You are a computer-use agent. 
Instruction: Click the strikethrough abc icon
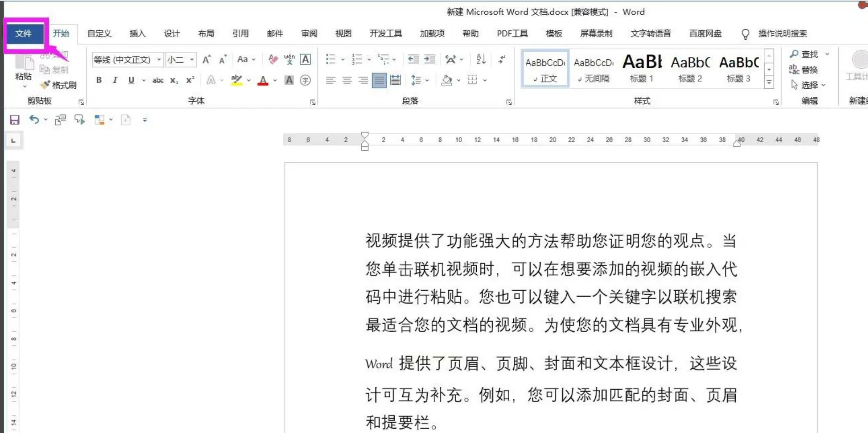pyautogui.click(x=158, y=80)
